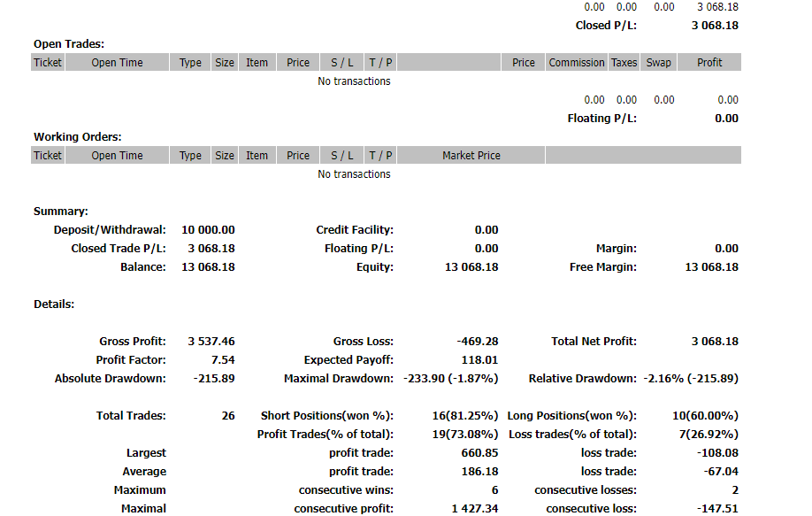Click the Summary heading
Screen dimensions: 812x516
pos(60,212)
